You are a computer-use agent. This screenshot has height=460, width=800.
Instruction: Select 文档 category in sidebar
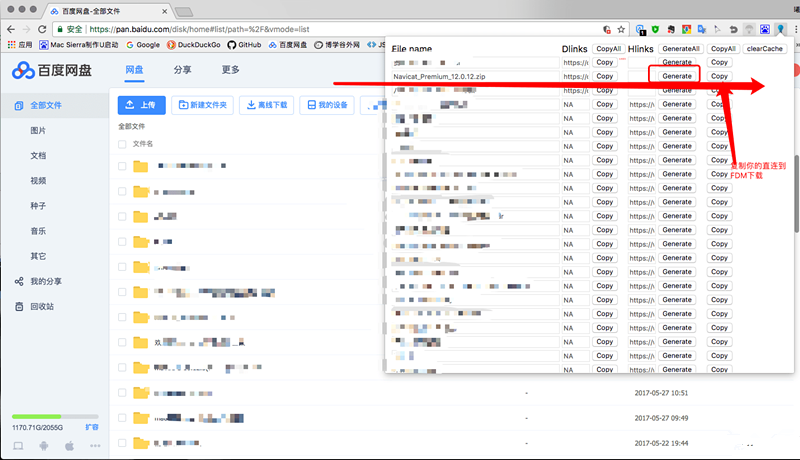38,156
